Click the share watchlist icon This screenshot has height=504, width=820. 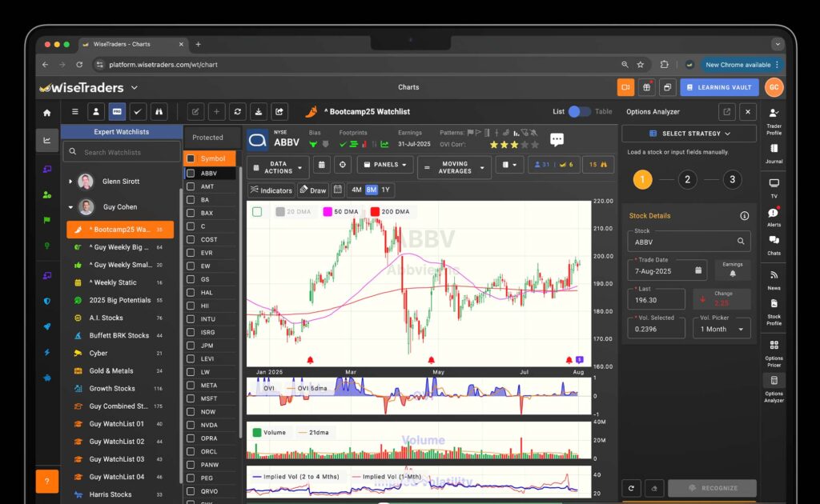pyautogui.click(x=279, y=111)
